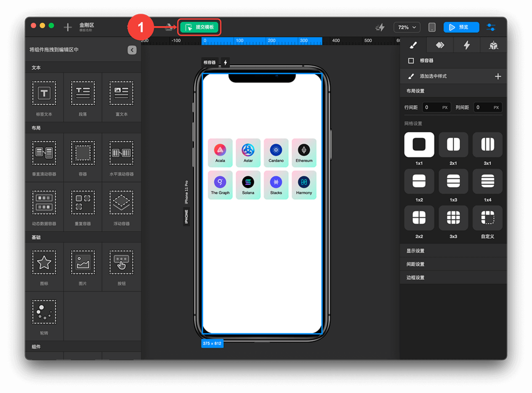532x393 pixels.
Task: Expand the 显示设置 display settings section
Action: [454, 251]
